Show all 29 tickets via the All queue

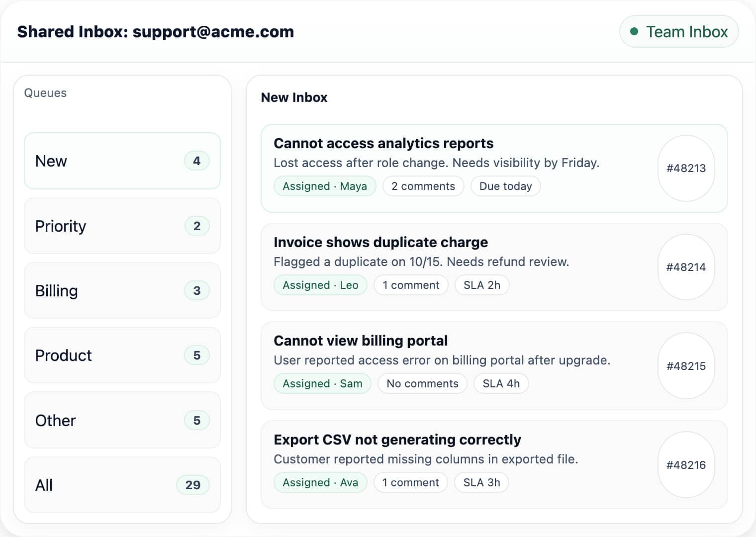pyautogui.click(x=122, y=485)
